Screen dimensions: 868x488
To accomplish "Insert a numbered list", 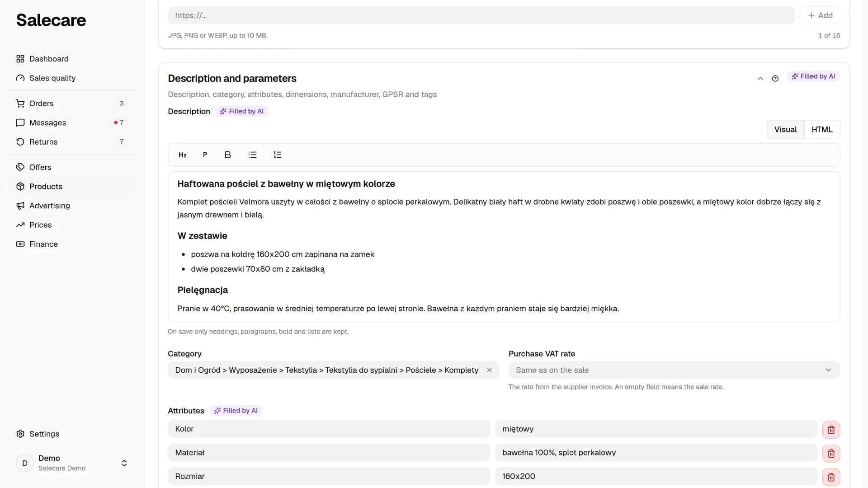I will (278, 155).
